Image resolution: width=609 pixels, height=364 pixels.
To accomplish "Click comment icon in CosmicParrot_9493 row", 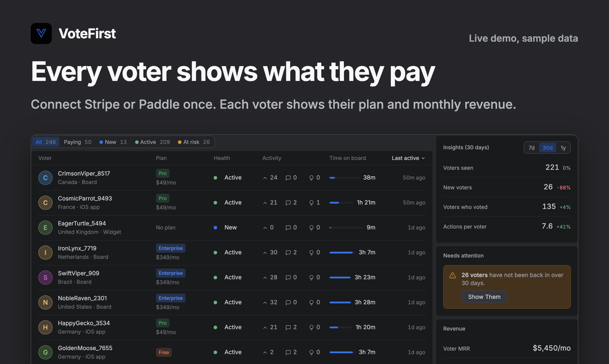I will (288, 203).
